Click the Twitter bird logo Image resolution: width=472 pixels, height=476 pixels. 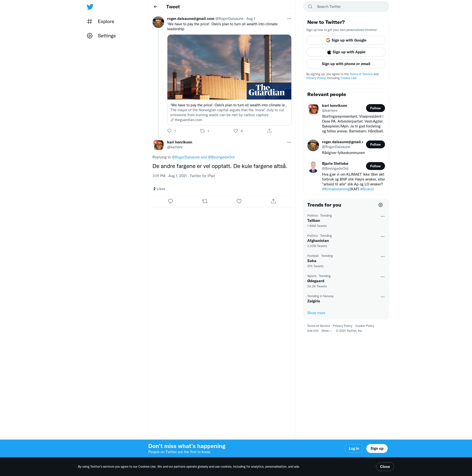click(x=90, y=7)
